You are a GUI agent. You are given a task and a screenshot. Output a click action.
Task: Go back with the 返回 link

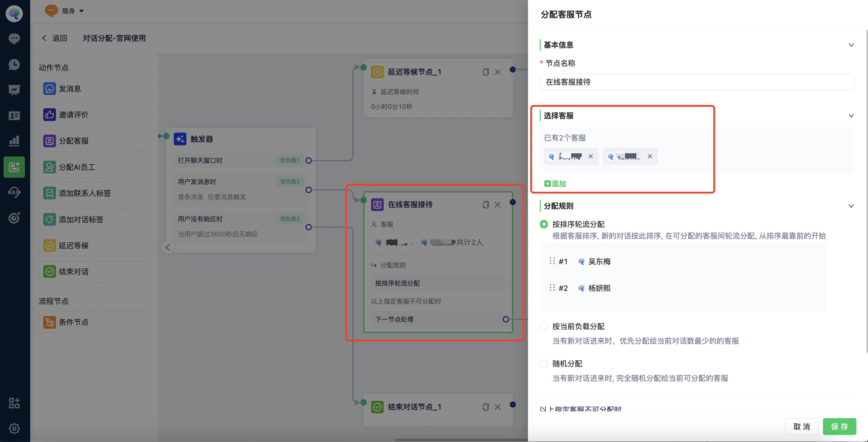tap(55, 38)
